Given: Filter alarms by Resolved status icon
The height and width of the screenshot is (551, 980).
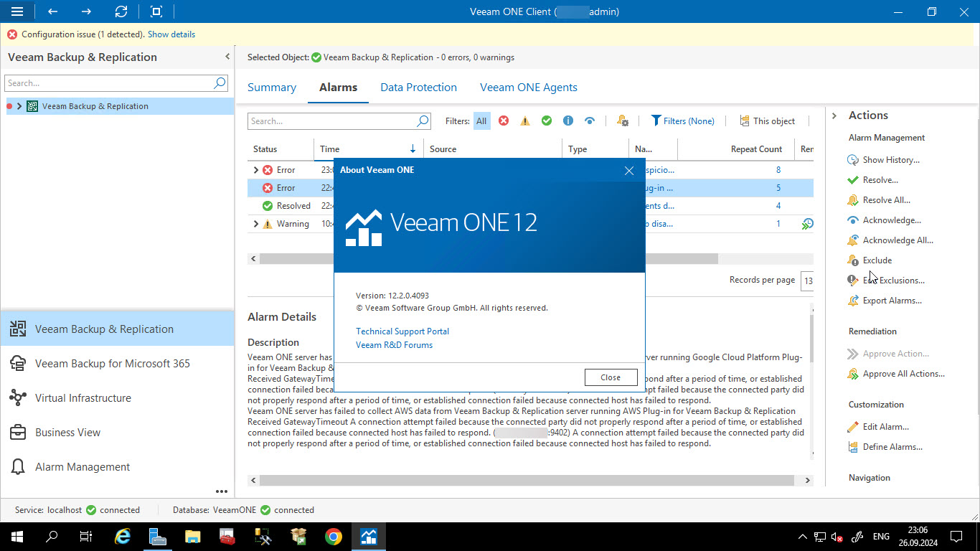Looking at the screenshot, I should coord(547,121).
